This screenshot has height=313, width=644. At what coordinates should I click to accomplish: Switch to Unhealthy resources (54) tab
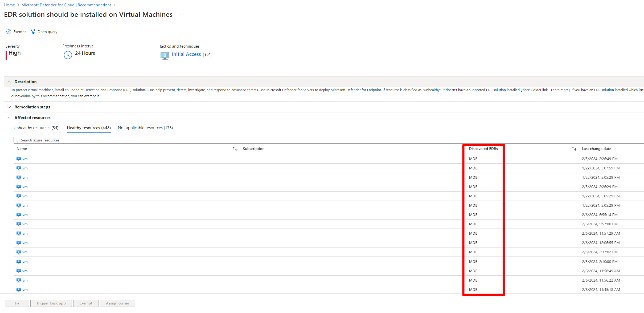coord(36,128)
